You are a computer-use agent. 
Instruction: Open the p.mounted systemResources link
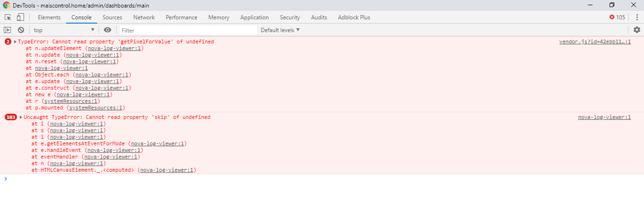coord(95,108)
